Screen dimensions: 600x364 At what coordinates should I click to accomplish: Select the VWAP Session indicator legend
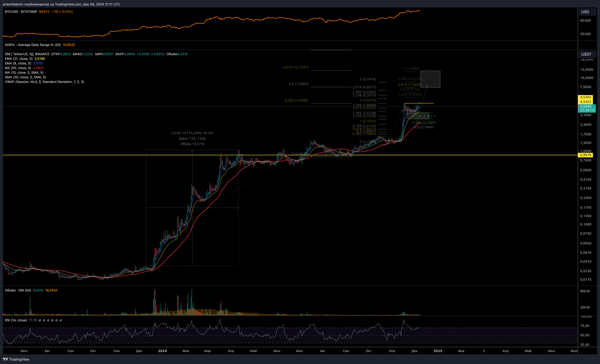(x=45, y=82)
